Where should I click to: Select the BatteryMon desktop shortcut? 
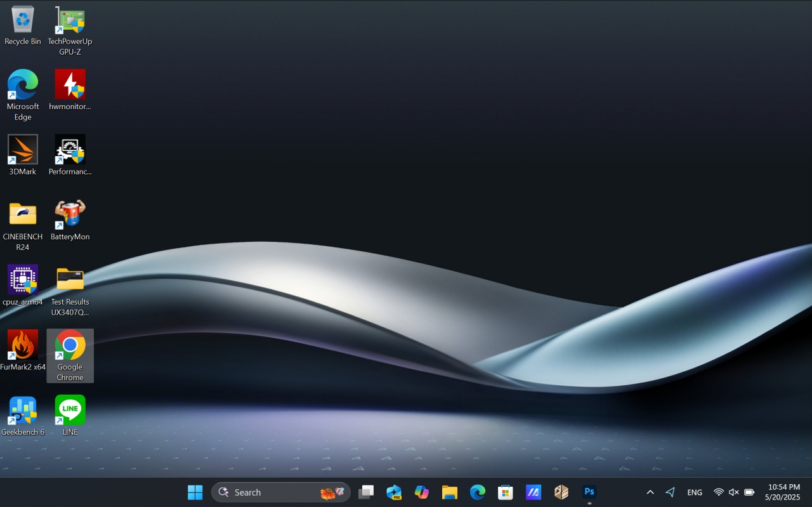coord(70,220)
